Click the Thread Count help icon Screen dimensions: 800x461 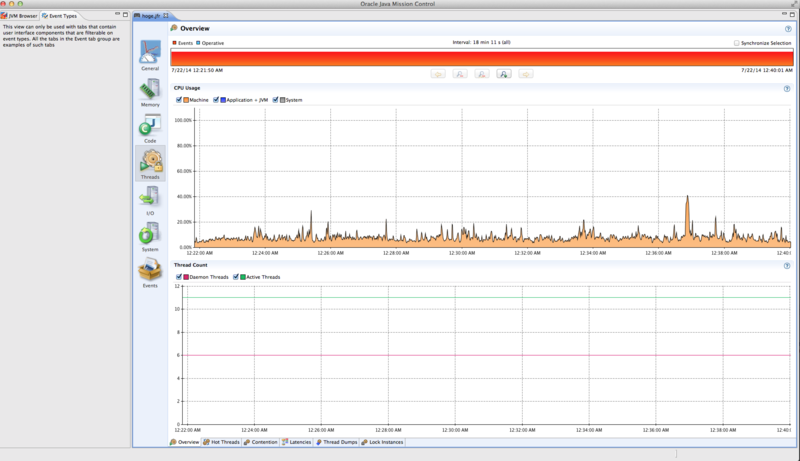[787, 266]
